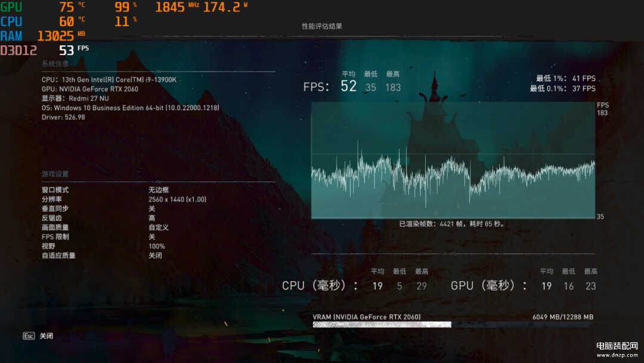Click the 视野 setting label
The image size is (644, 363).
pyautogui.click(x=48, y=246)
